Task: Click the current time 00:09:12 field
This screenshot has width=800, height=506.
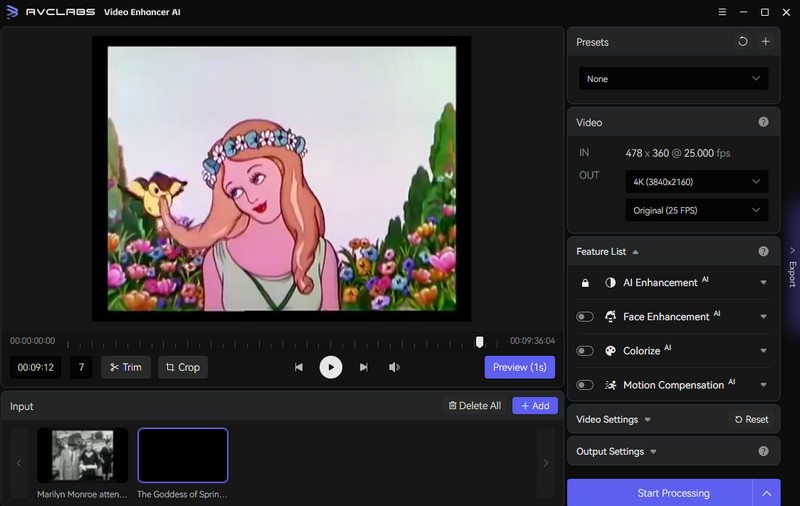Action: coord(36,367)
